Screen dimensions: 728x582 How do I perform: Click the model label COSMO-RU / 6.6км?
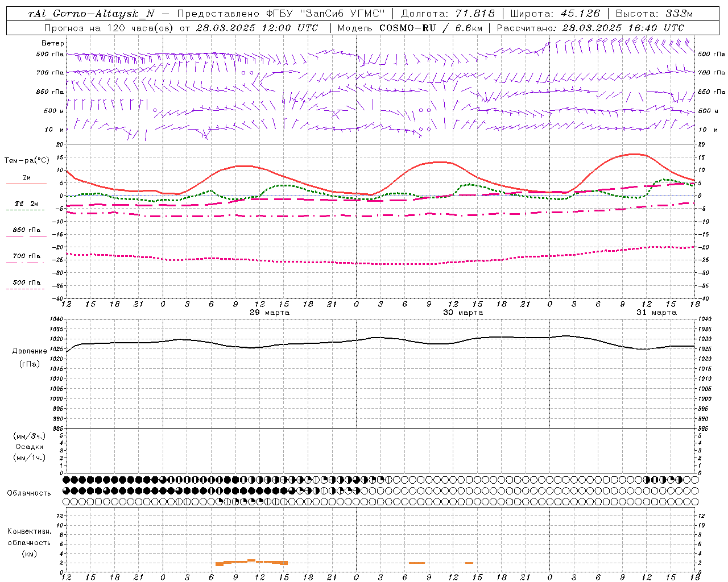coord(431,28)
